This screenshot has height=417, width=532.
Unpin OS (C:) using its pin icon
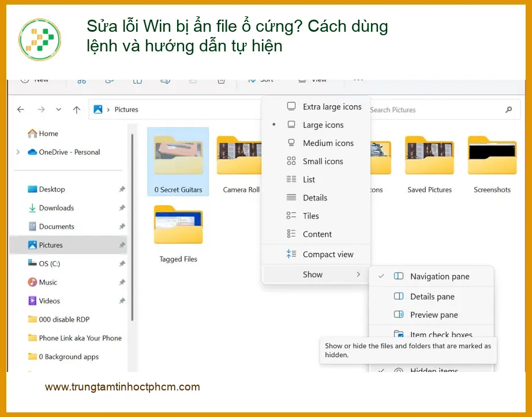pos(122,263)
